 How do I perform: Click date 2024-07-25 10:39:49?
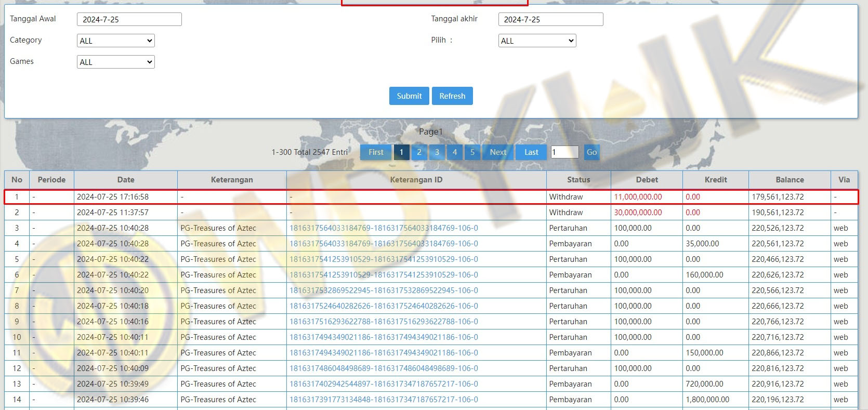click(113, 384)
